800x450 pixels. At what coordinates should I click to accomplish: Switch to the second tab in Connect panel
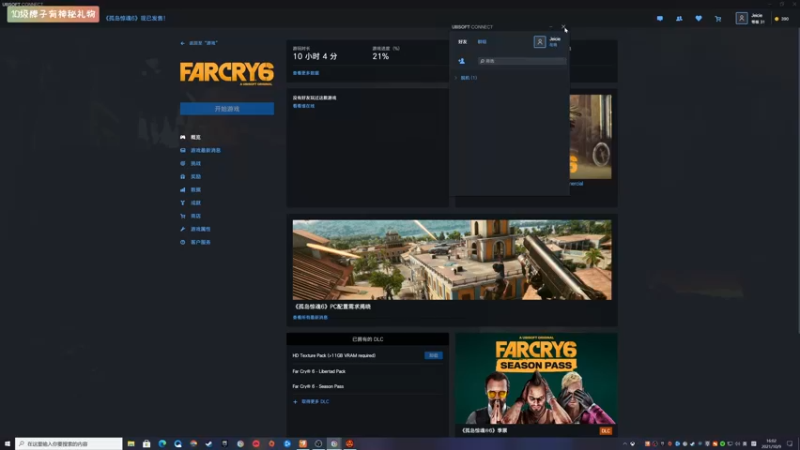tap(482, 42)
